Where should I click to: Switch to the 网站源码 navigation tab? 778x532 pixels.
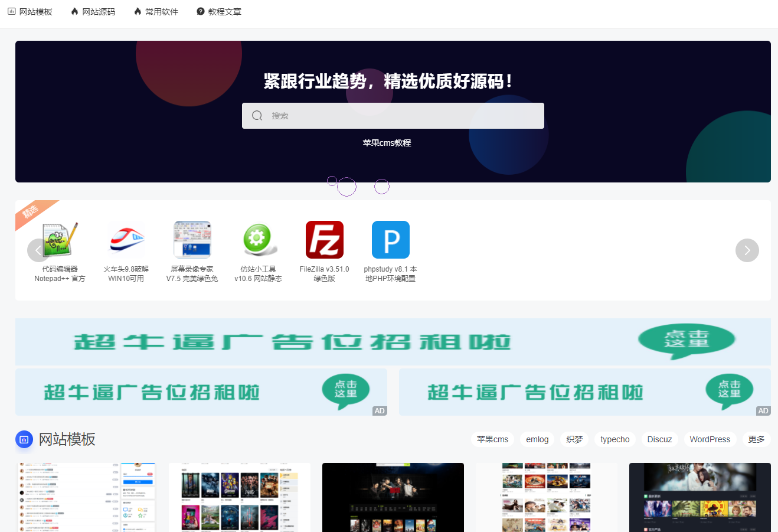(x=92, y=11)
